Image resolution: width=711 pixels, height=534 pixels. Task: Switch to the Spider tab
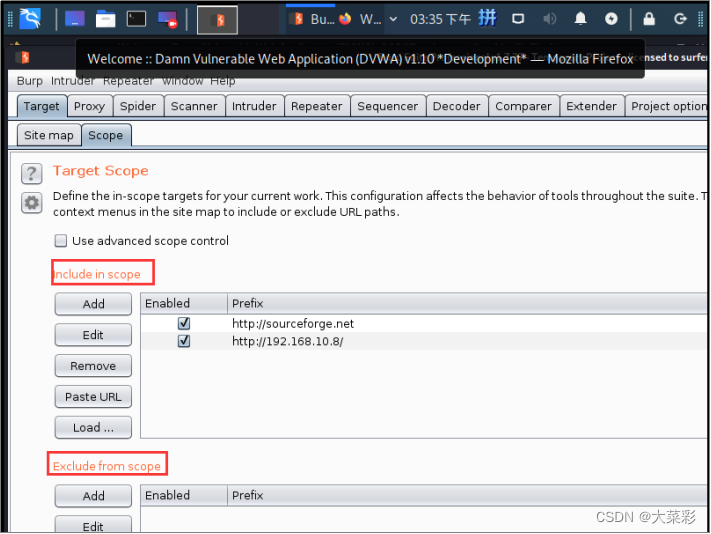point(138,106)
